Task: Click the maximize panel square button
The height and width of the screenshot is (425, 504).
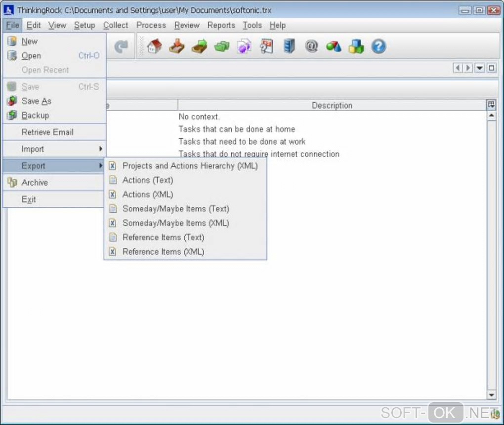Action: [x=492, y=68]
